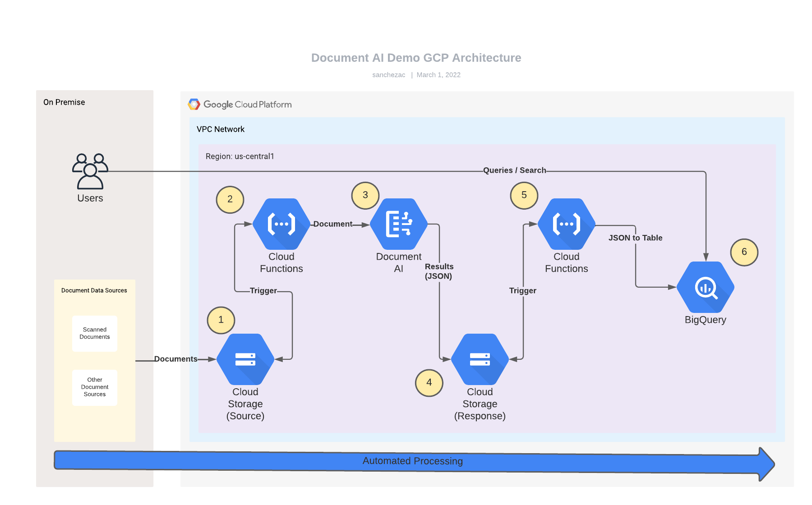Open the On Premise section header
This screenshot has height=505, width=812.
tap(64, 102)
